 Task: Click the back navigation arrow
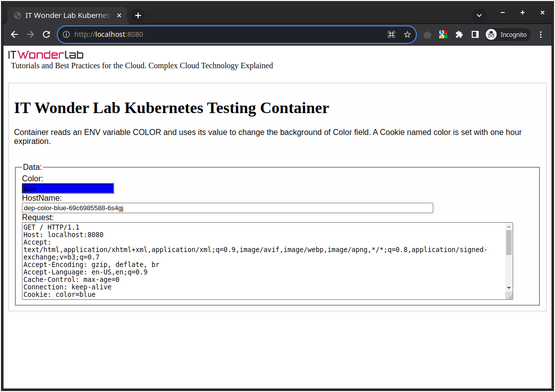pos(14,34)
